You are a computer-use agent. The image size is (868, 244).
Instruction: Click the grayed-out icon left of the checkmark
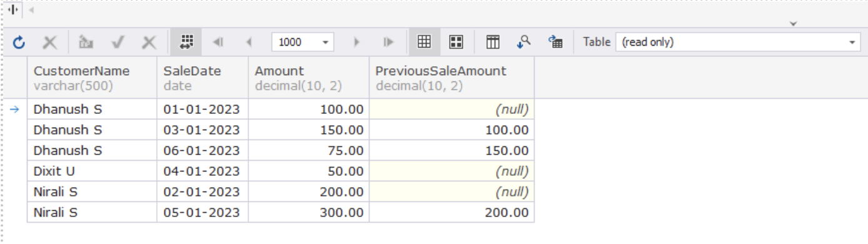pos(86,43)
